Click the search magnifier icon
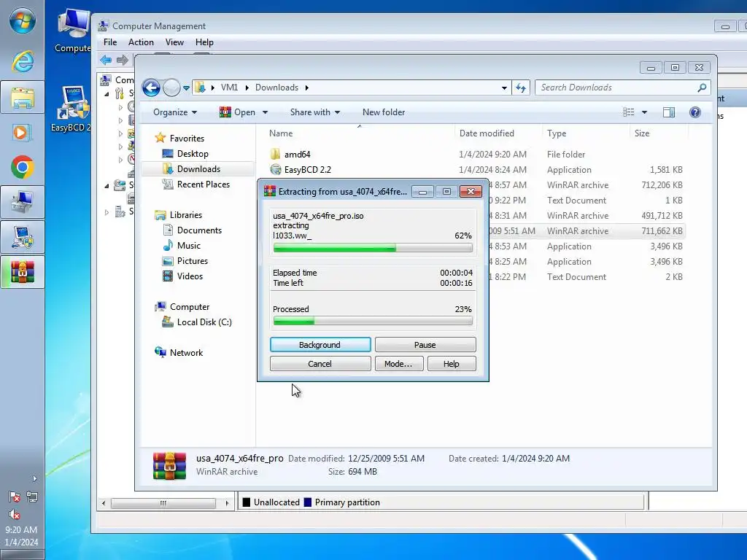The height and width of the screenshot is (560, 747). click(702, 87)
